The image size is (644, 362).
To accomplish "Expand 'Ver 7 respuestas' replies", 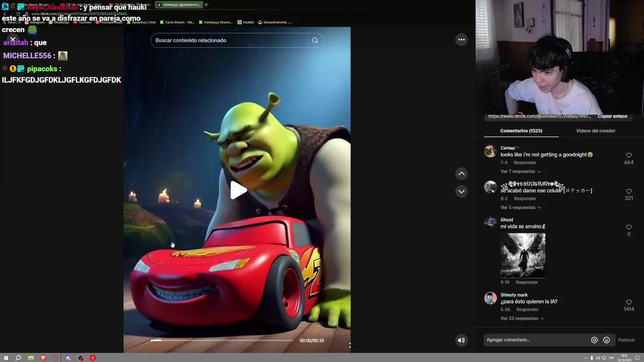I will coord(520,171).
